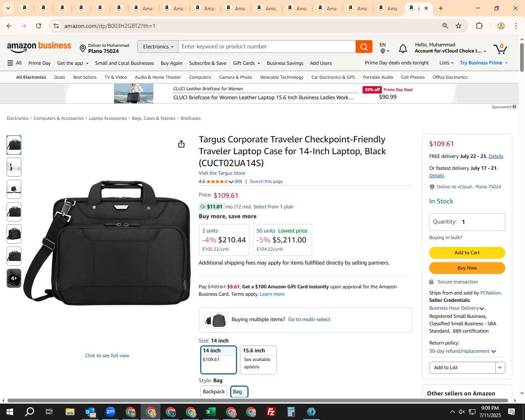
Task: Open Excel from the taskbar
Action: click(x=211, y=412)
